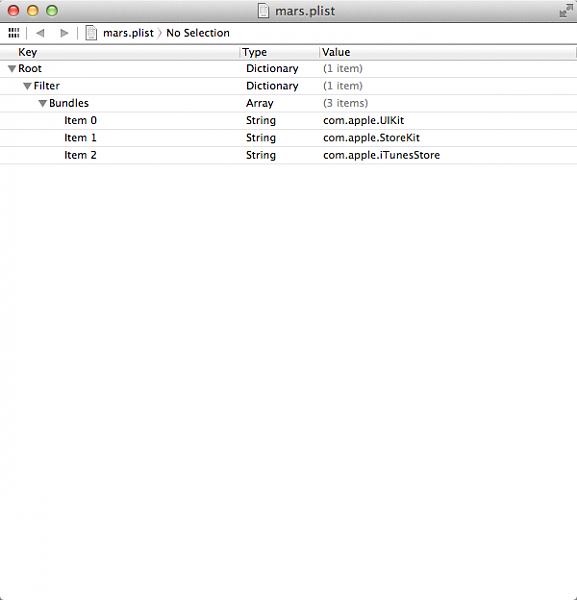Select the Item 0 key
The height and width of the screenshot is (600, 577).
(x=80, y=121)
